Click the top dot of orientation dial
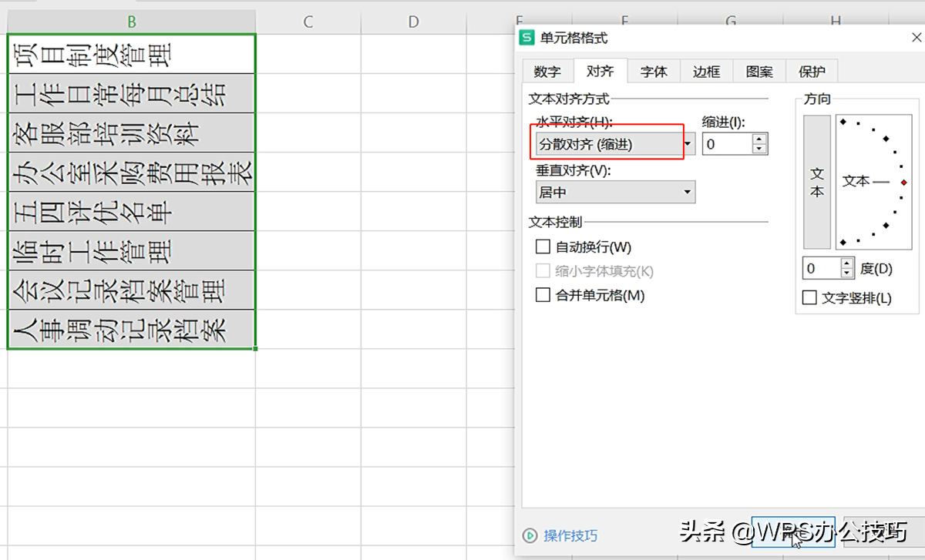The height and width of the screenshot is (560, 925). pyautogui.click(x=843, y=122)
